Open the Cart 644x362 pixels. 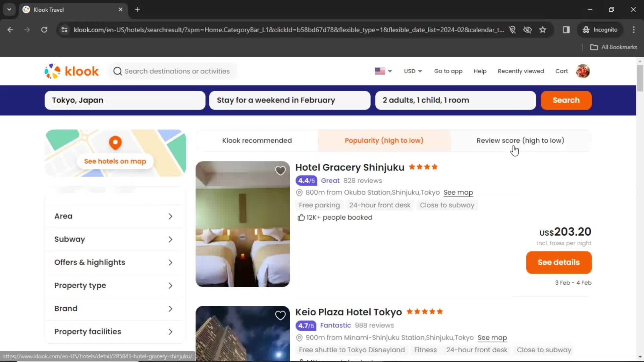click(561, 71)
